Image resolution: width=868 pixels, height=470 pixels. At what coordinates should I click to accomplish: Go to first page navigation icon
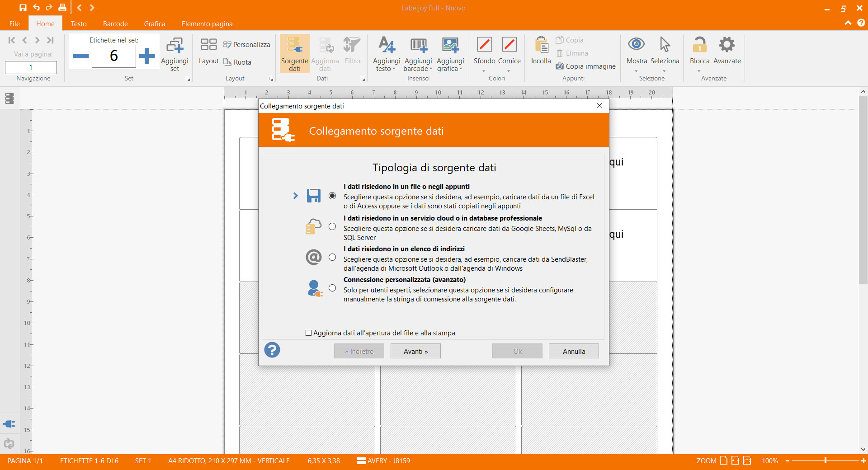pos(12,40)
